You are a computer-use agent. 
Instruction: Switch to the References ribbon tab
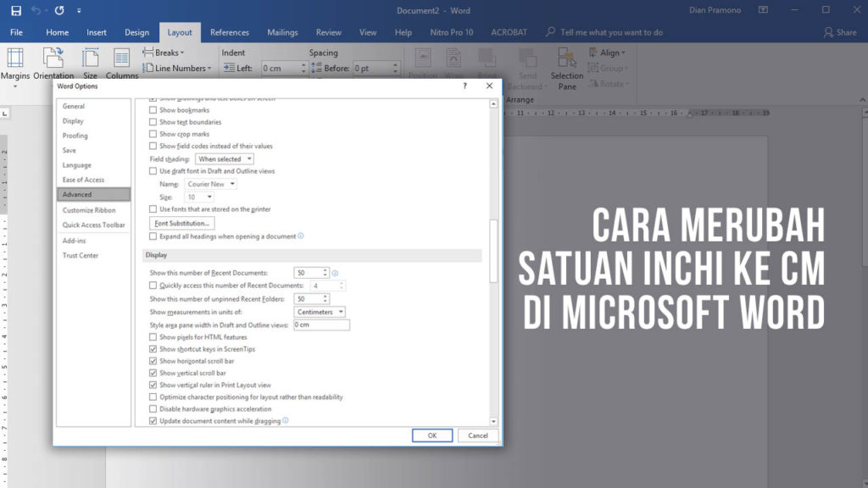pyautogui.click(x=229, y=33)
